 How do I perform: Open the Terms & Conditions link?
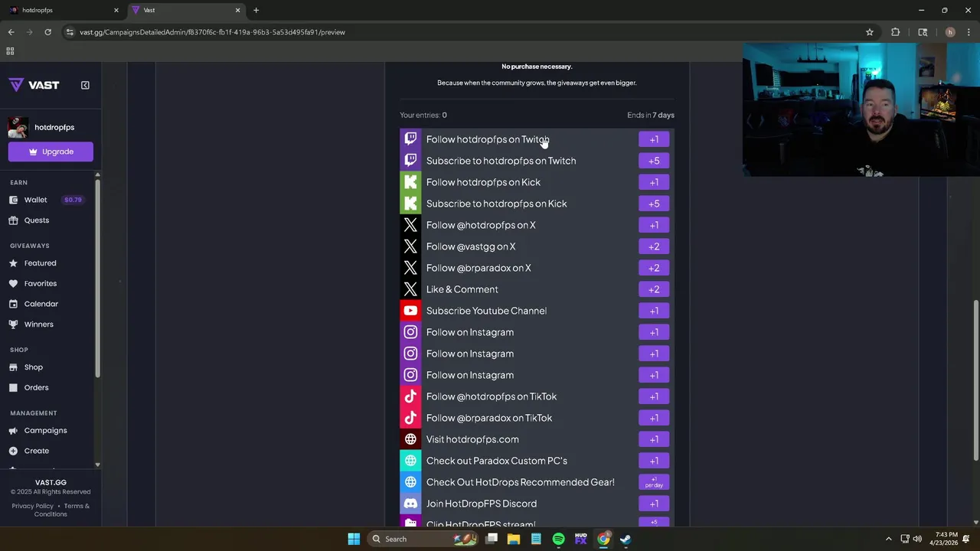(61, 510)
